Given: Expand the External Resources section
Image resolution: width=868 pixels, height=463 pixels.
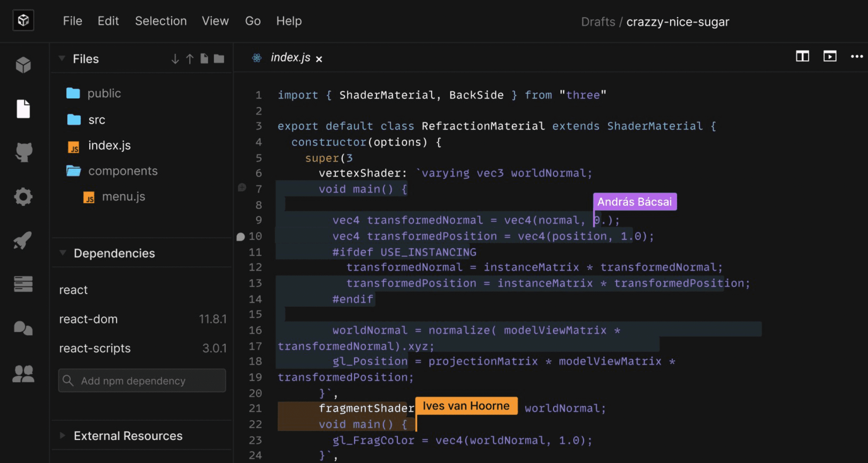Looking at the screenshot, I should 63,435.
